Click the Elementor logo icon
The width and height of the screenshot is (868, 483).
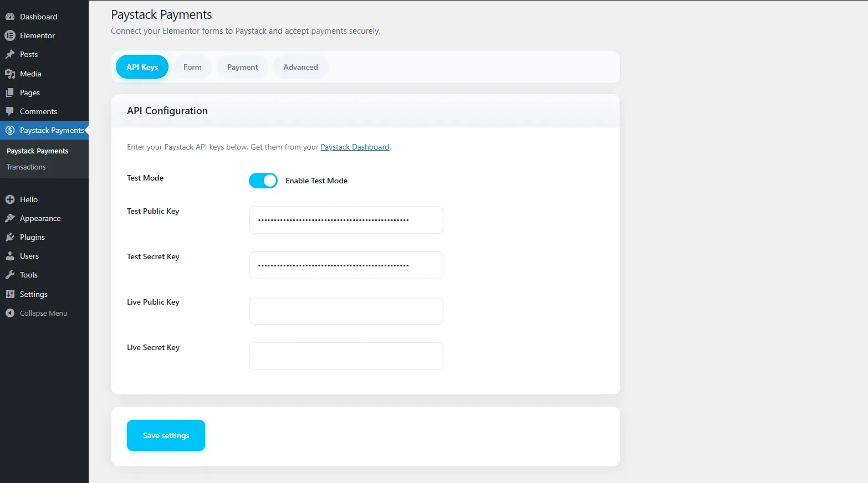click(10, 35)
